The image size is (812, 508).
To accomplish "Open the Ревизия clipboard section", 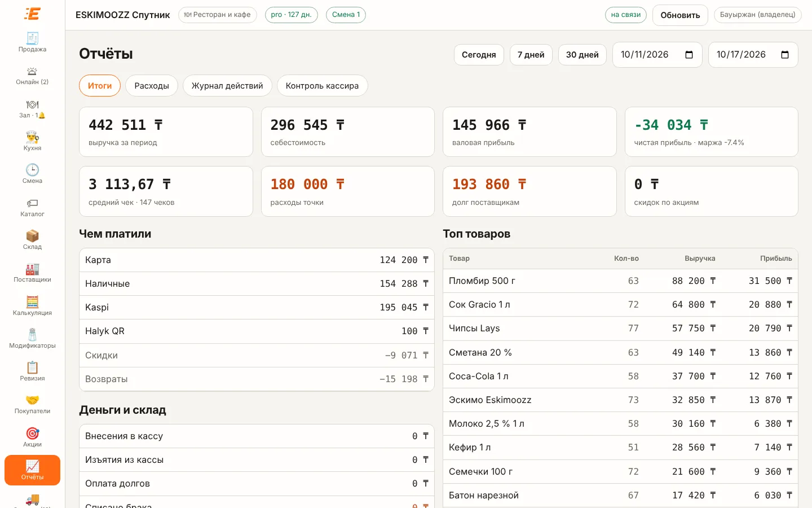I will point(32,371).
